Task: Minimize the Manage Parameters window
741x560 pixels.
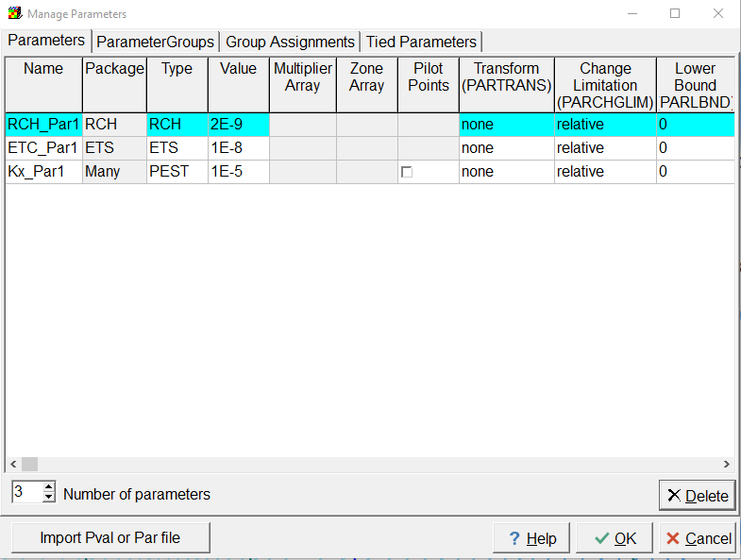Action: 632,13
